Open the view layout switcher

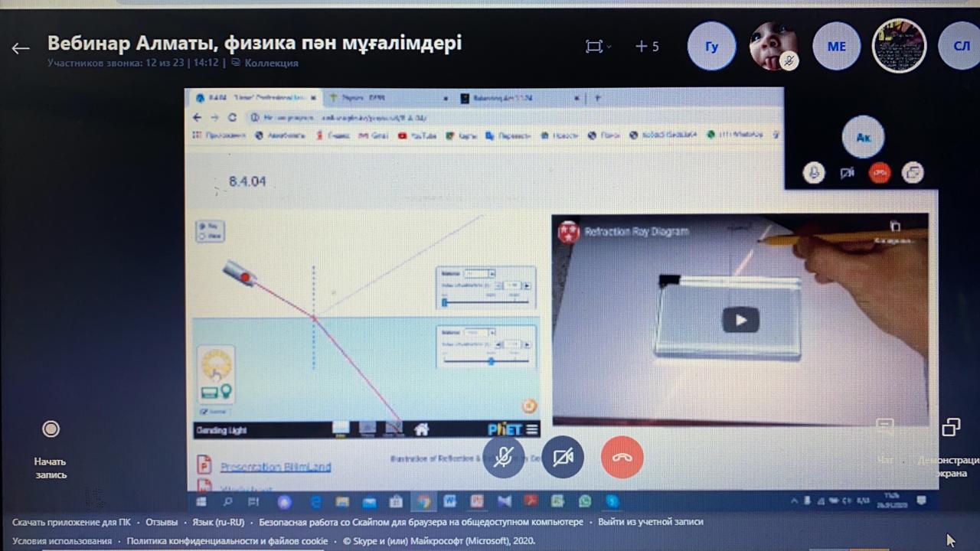597,47
